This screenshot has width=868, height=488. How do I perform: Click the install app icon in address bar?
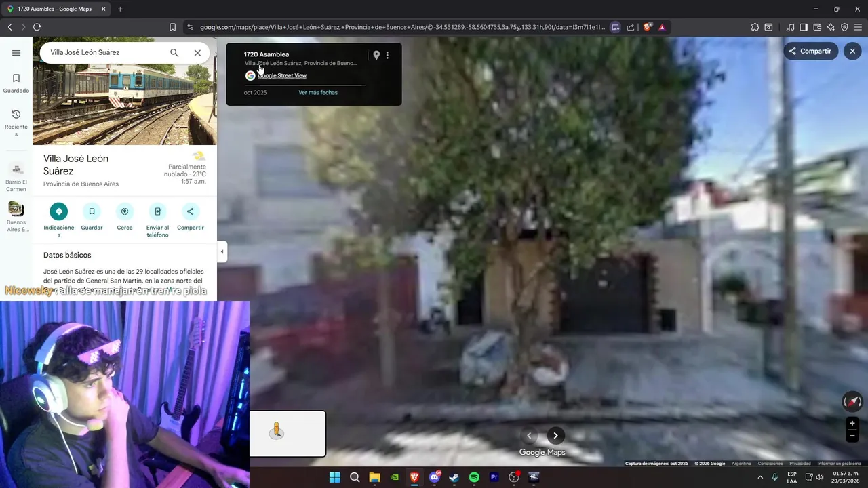coord(615,27)
